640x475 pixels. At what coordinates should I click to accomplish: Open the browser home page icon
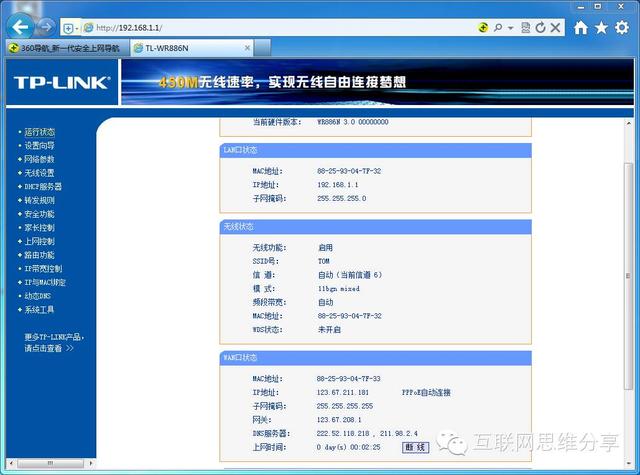[x=580, y=28]
